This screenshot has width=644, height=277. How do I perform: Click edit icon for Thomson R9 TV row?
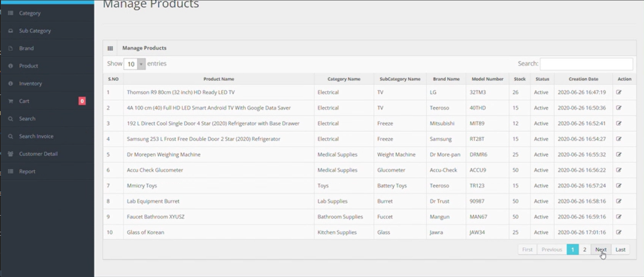click(619, 93)
